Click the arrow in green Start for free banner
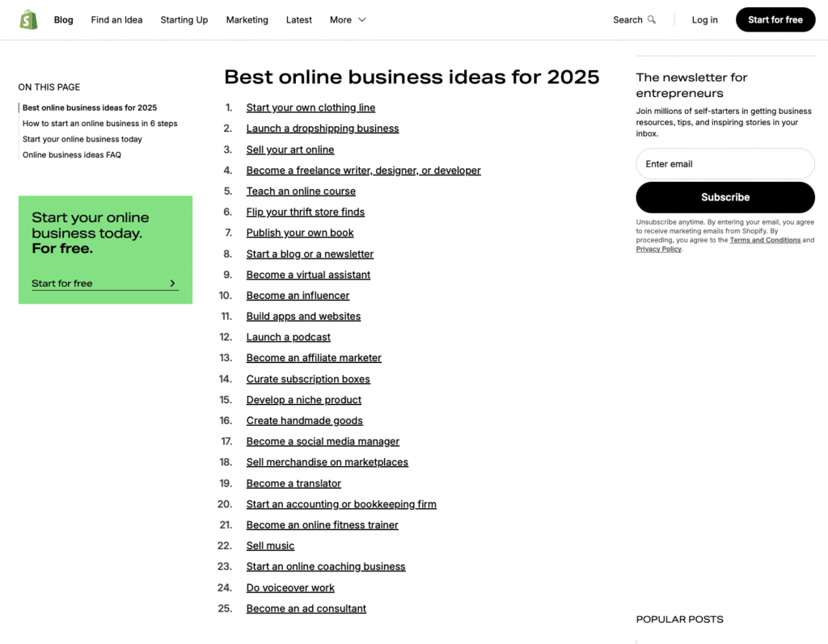This screenshot has width=828, height=644. (x=172, y=284)
